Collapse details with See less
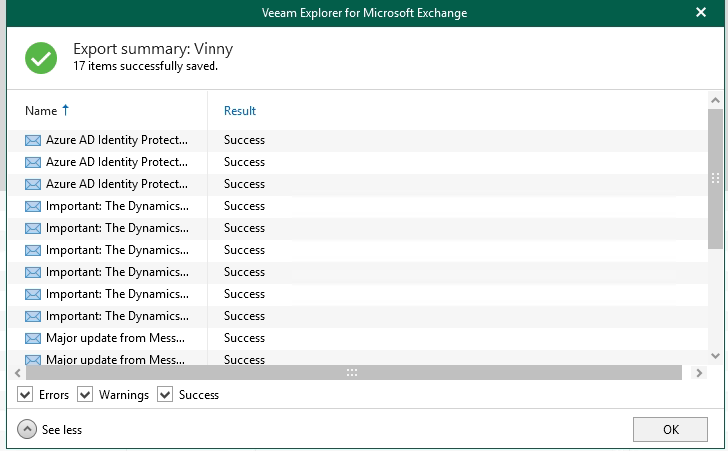This screenshot has height=451, width=728. 50,430
